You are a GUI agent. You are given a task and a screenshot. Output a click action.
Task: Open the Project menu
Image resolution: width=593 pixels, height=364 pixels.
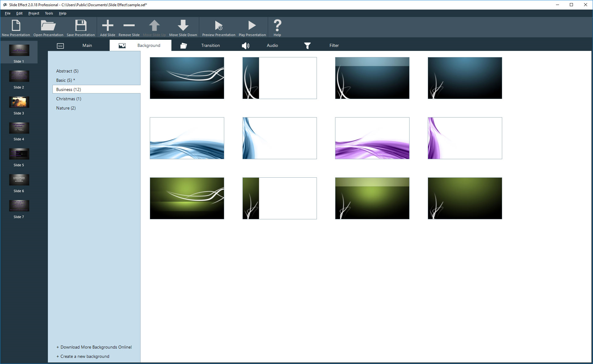pyautogui.click(x=34, y=13)
